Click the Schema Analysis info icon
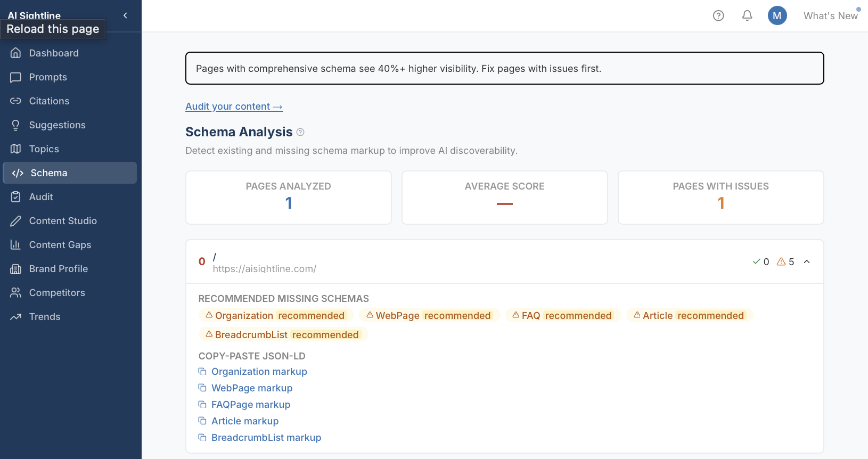The width and height of the screenshot is (868, 459). [300, 132]
